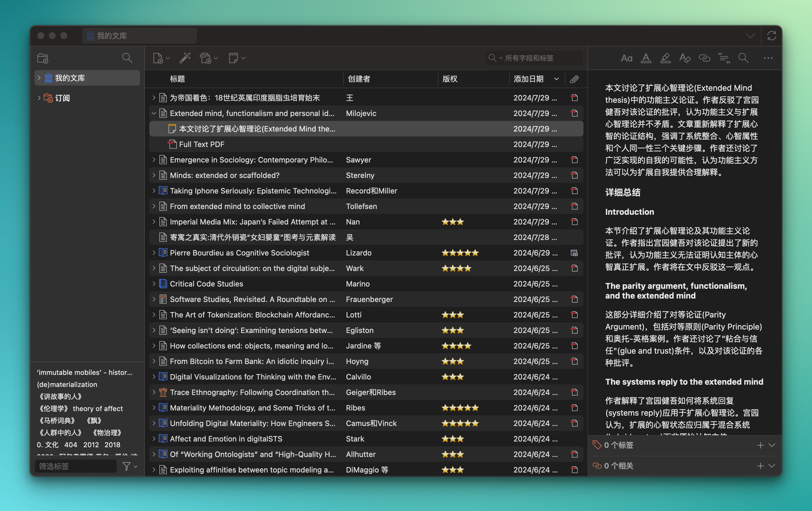Screen dimensions: 812x511
Task: Expand the 我的文库 library tree
Action: [39, 78]
